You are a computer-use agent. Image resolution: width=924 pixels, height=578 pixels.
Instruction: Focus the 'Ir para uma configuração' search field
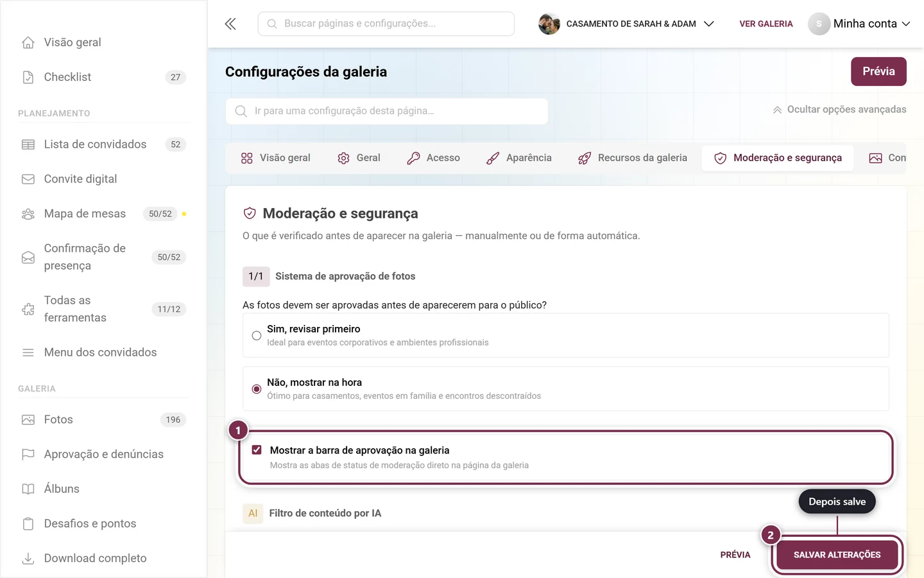[x=387, y=111]
